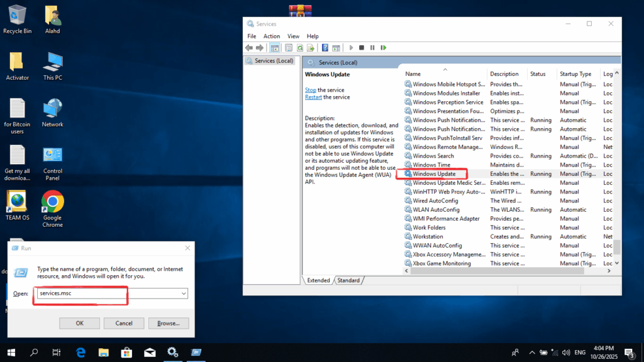Show hidden system tray icons chevron
Viewport: 644px width, 362px height.
coord(532,353)
